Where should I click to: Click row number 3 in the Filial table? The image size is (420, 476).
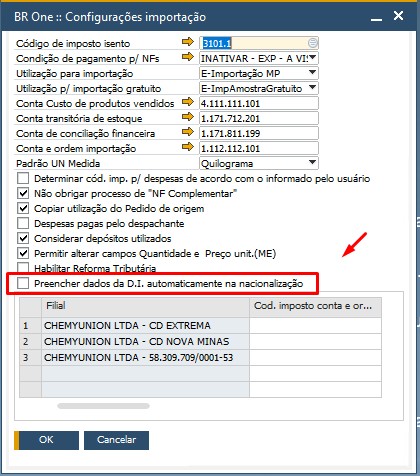(30, 357)
